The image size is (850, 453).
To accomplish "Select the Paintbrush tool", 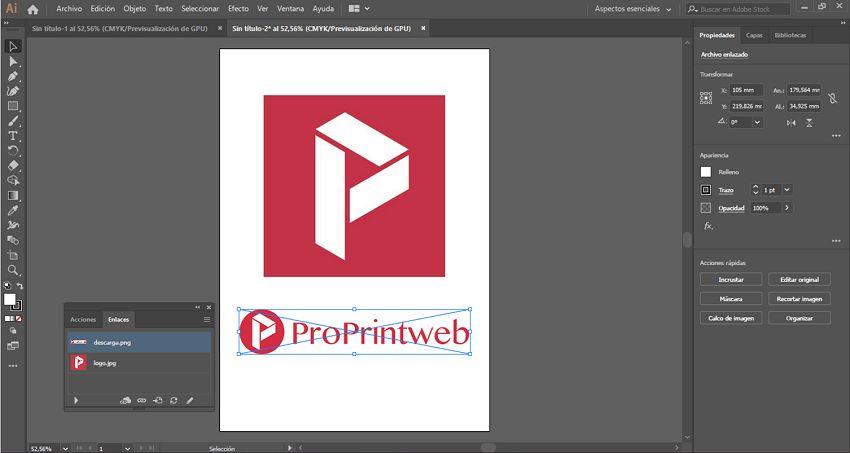I will [13, 121].
